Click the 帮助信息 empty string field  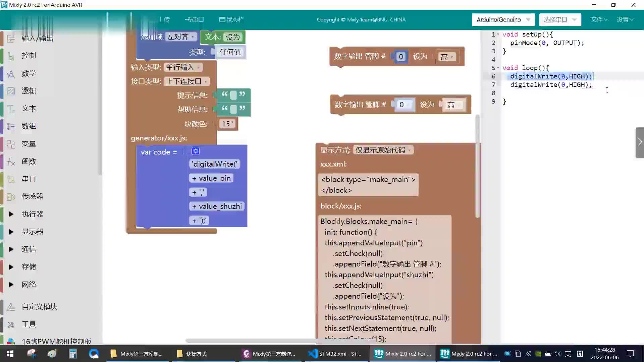(233, 109)
